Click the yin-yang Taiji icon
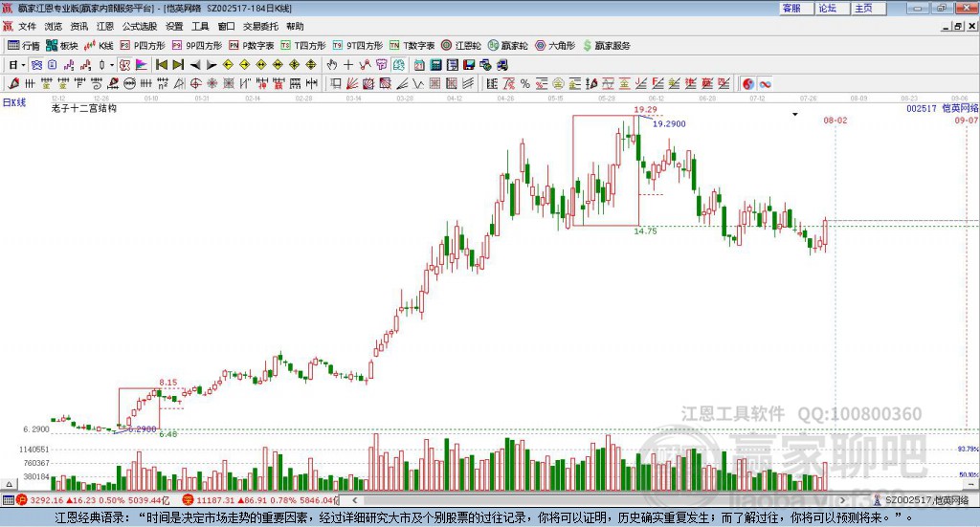This screenshot has height=527, width=980. point(748,83)
